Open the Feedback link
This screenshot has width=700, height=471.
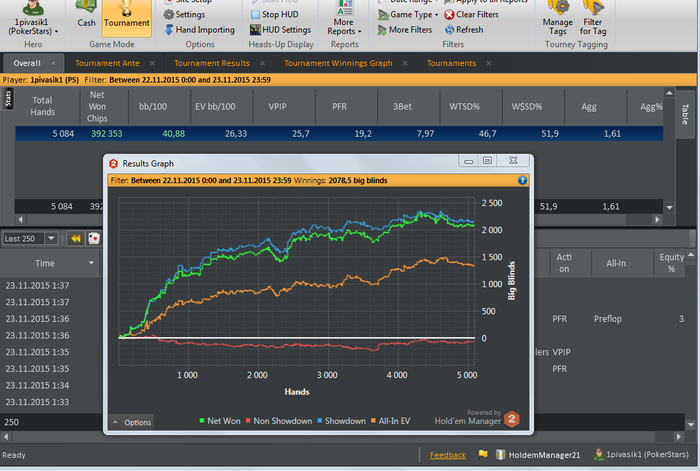pyautogui.click(x=447, y=455)
